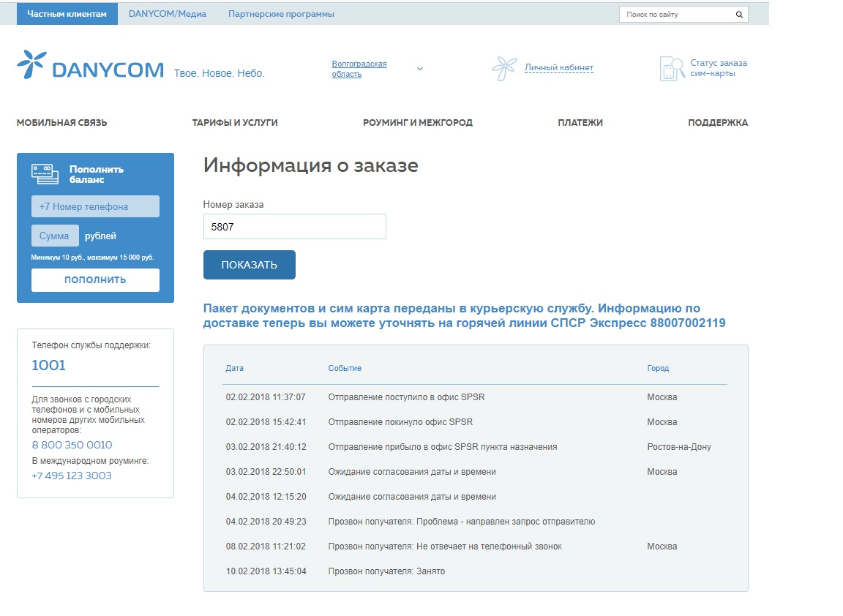
Task: Click the roaming number +7 495 123 3003
Action: 72,476
